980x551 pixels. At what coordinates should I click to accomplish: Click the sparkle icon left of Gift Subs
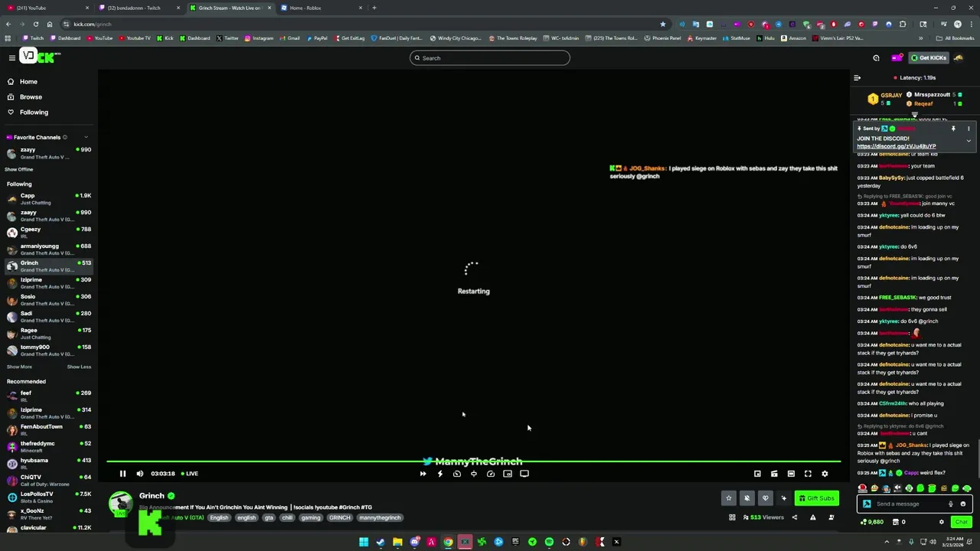pyautogui.click(x=783, y=498)
